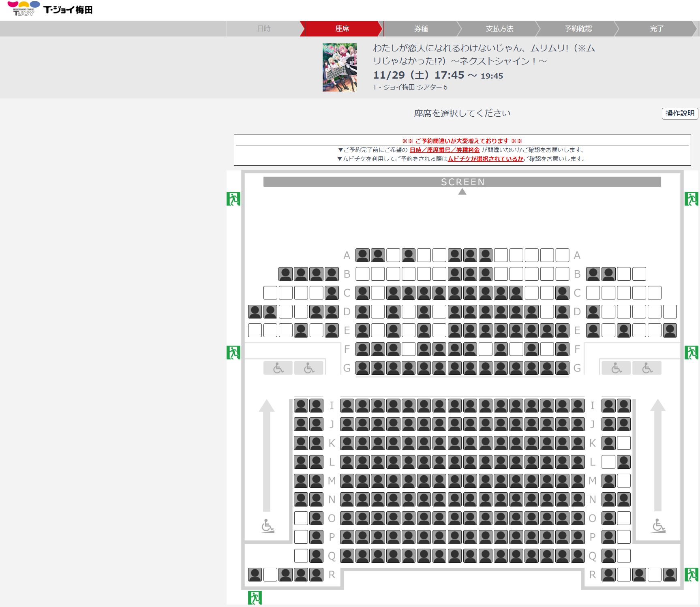This screenshot has width=700, height=607.
Task: Click wheelchair ramp icon beside right aisle
Action: 658,526
